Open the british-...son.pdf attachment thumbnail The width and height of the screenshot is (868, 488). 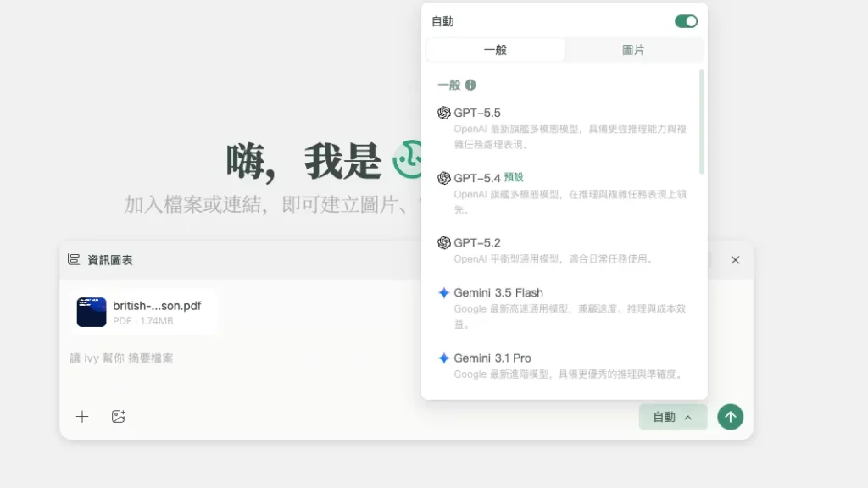pos(92,312)
